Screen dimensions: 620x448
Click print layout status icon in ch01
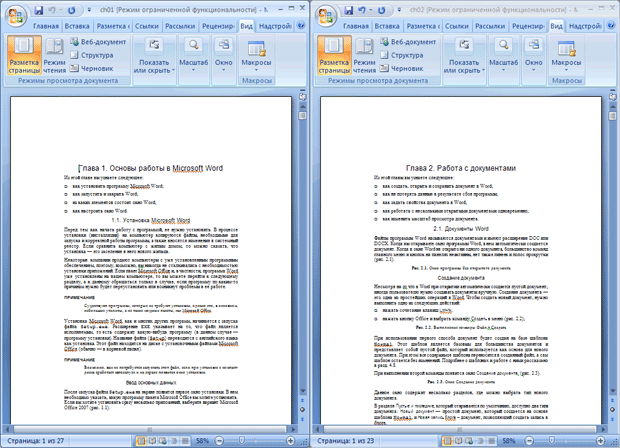pyautogui.click(x=141, y=440)
